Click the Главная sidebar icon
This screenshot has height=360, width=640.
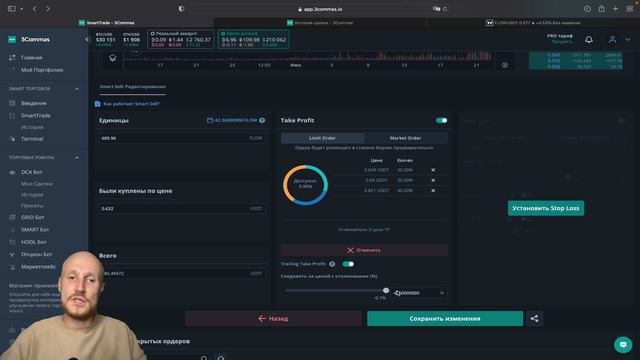coord(12,58)
